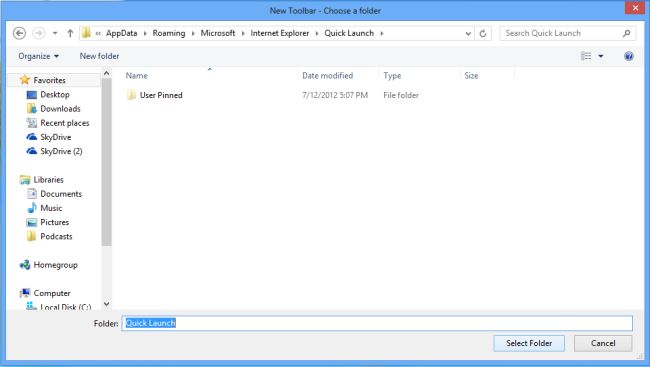Screen dimensions: 650x367
Task: Change the view layout icon
Action: click(586, 56)
